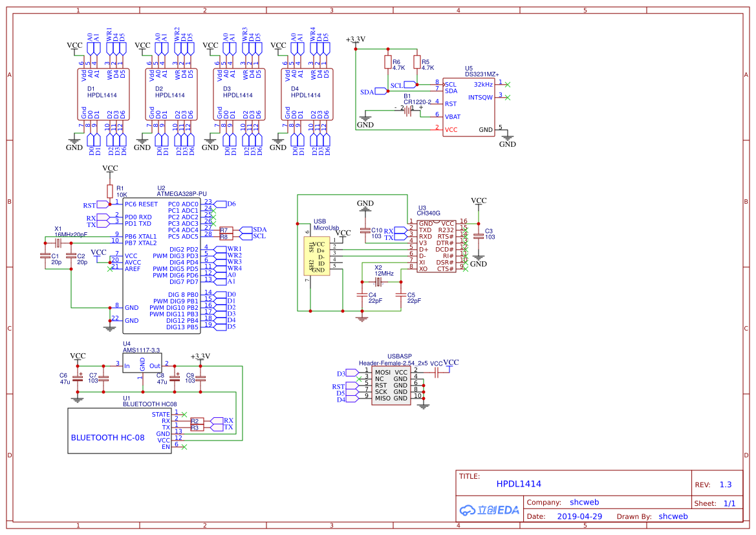Click the "MicroUsb" connector label
This screenshot has width=756, height=535.
click(327, 228)
